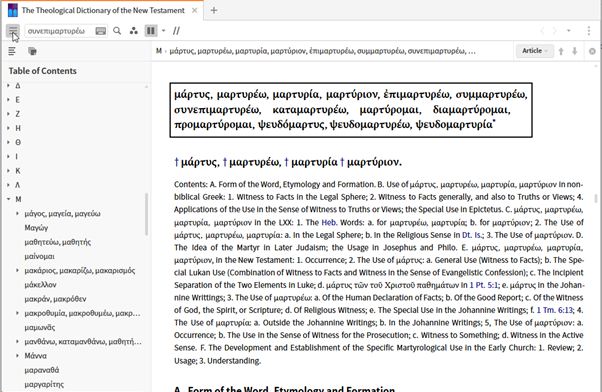Select the Μαγώγ entry
The width and height of the screenshot is (602, 392).
pyautogui.click(x=36, y=228)
